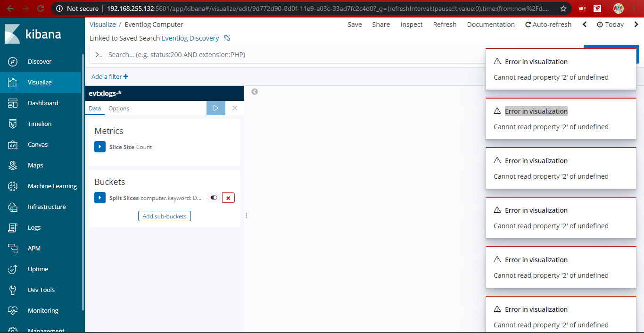The width and height of the screenshot is (644, 333).
Task: Click the Add sub-buckets button
Action: (164, 216)
